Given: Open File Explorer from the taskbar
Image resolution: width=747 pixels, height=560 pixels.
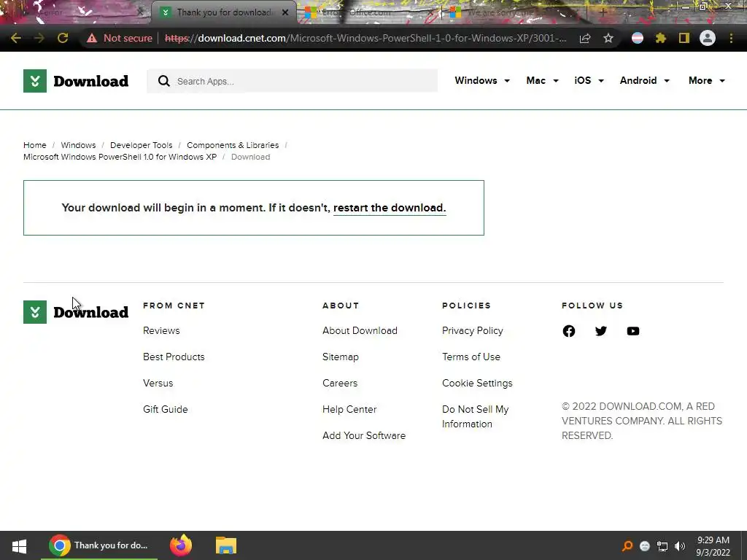Looking at the screenshot, I should coord(226,545).
